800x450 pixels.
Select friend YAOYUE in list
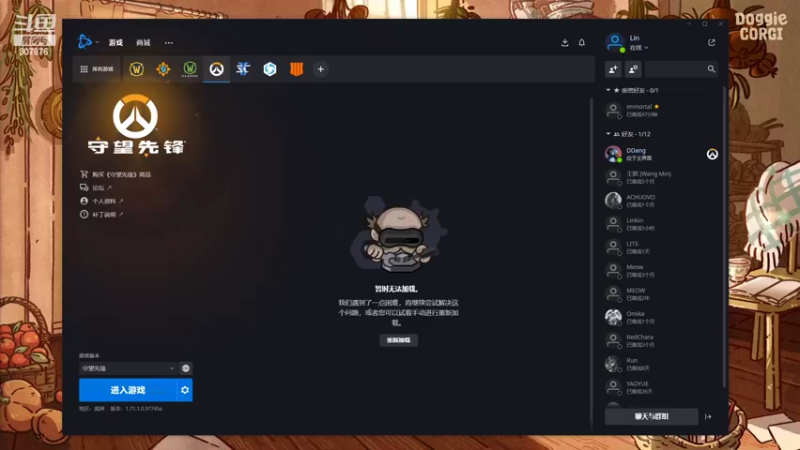pos(662,387)
